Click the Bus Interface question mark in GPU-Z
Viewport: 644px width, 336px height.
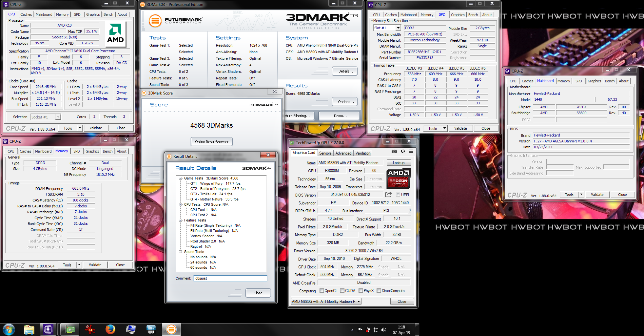[x=410, y=211]
